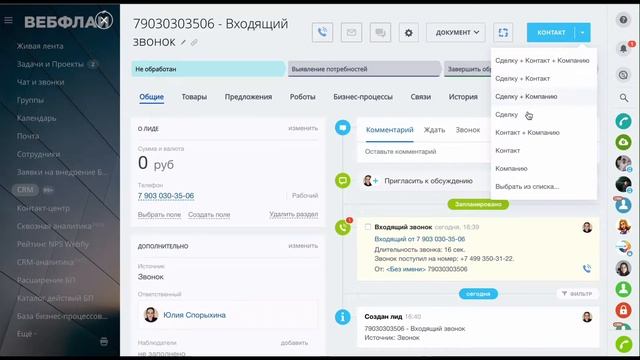Switch to the Связи tab
The height and width of the screenshot is (360, 640).
click(420, 97)
